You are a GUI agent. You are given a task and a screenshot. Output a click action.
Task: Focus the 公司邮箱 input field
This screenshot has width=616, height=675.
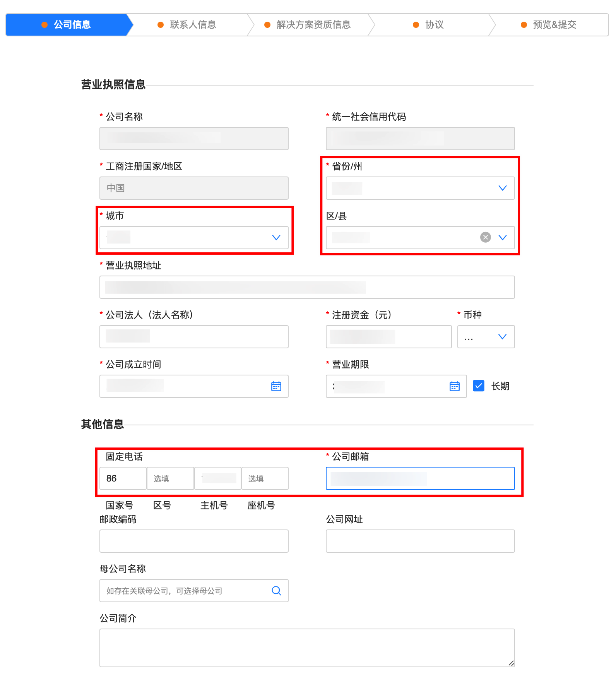(x=420, y=478)
